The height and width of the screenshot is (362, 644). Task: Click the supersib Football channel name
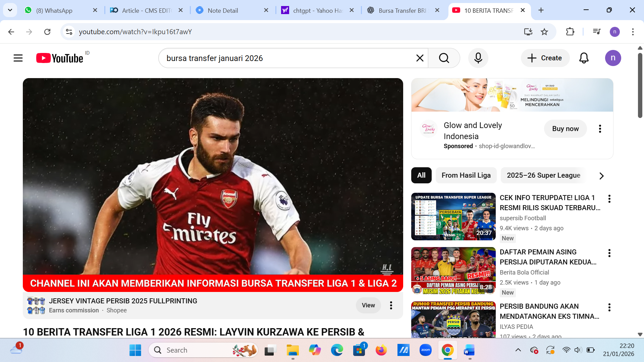click(523, 218)
